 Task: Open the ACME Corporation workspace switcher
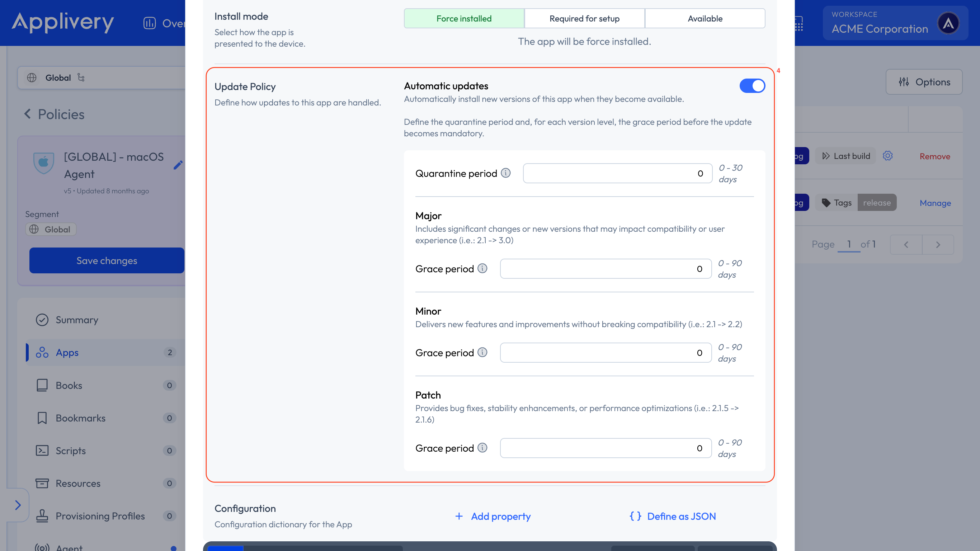tap(895, 23)
